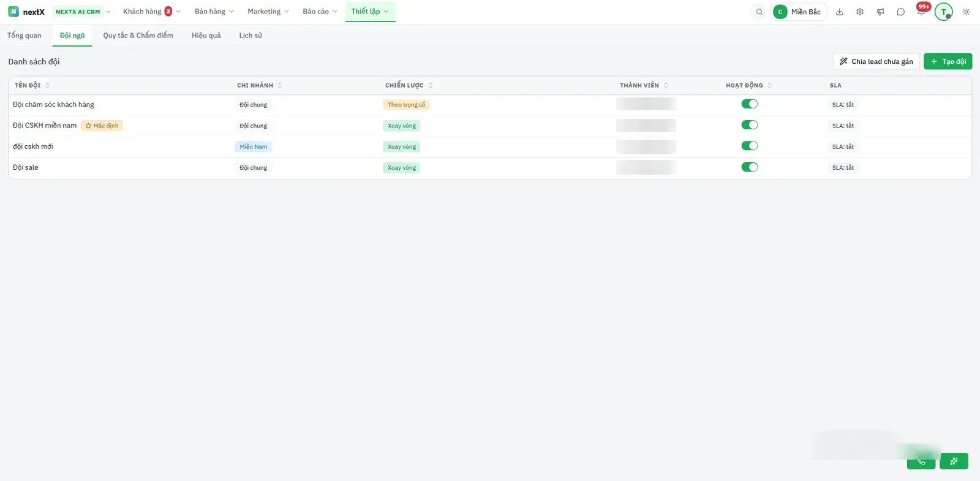Screen dimensions: 980x481
Task: Click the Theo trọng số strategy tag
Action: point(406,105)
